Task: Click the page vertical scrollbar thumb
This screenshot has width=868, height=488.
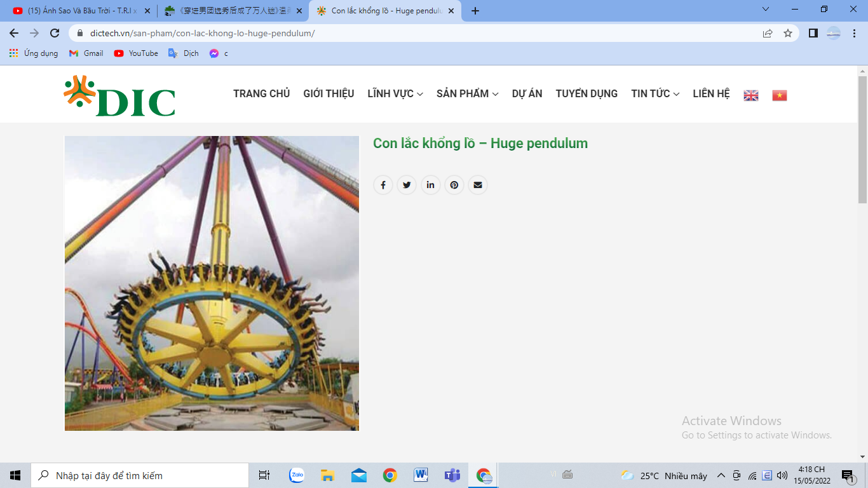Action: coord(862,140)
